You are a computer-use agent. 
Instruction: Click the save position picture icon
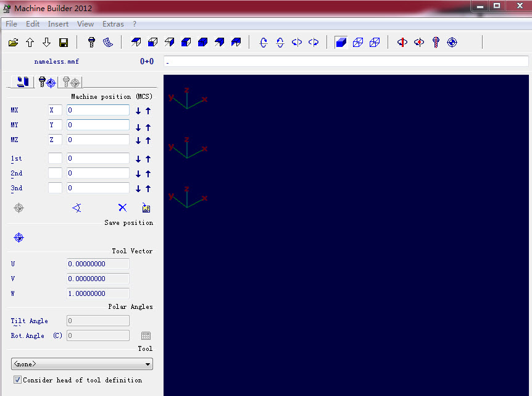(x=146, y=208)
